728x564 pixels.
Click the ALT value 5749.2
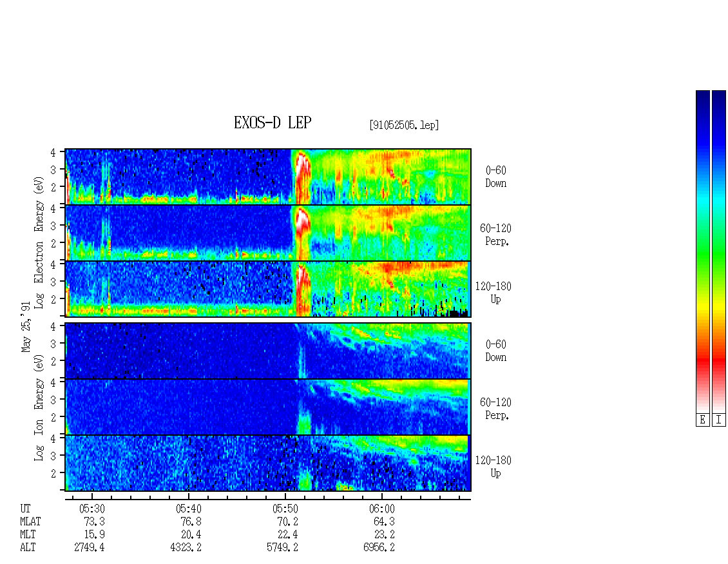pyautogui.click(x=282, y=548)
